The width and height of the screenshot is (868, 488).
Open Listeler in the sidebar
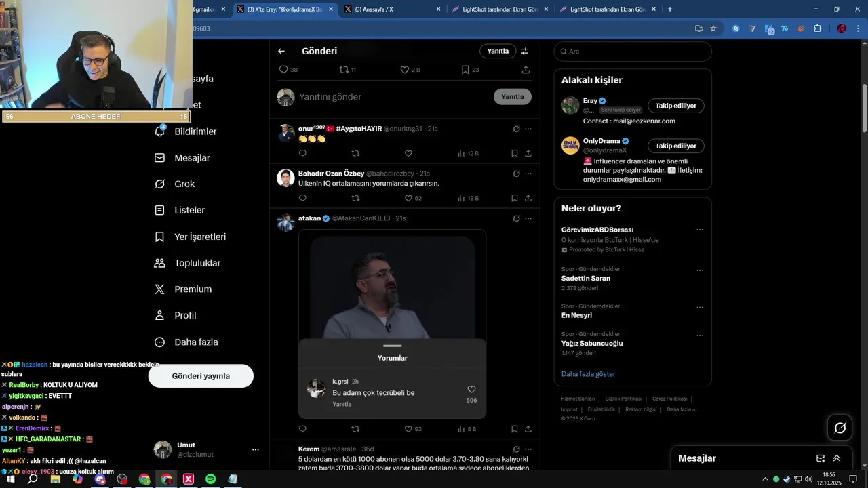(x=180, y=210)
